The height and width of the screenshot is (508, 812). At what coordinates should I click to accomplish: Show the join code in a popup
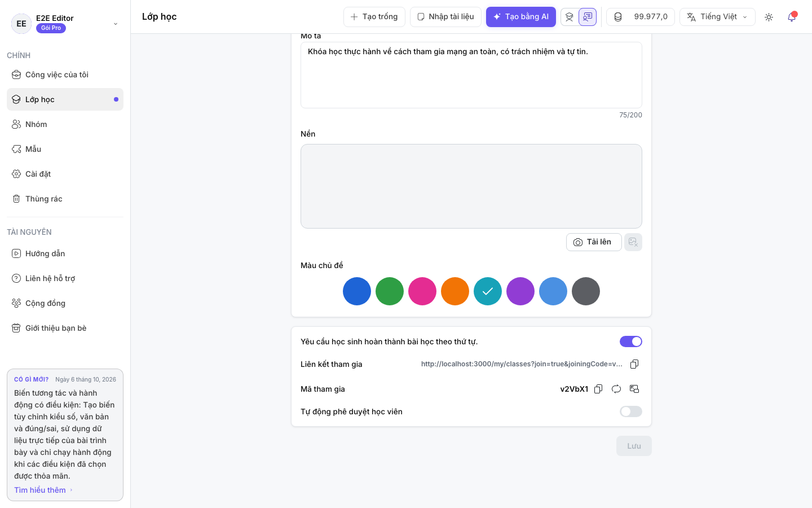tap(634, 389)
